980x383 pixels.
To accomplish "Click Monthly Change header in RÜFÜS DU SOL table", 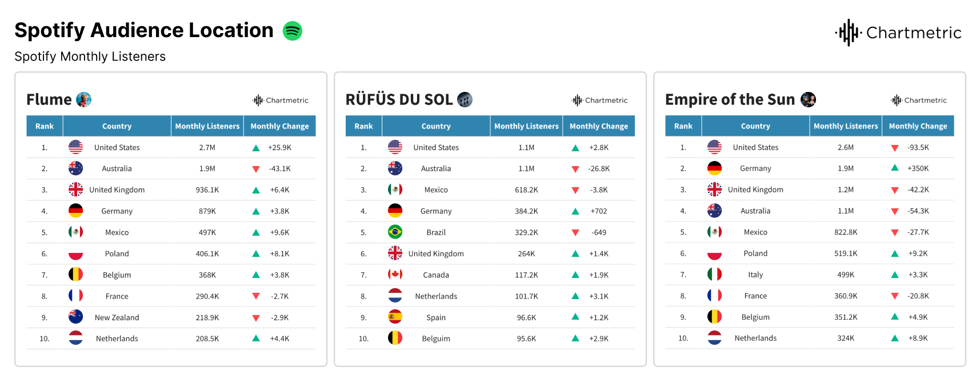I will (x=598, y=126).
